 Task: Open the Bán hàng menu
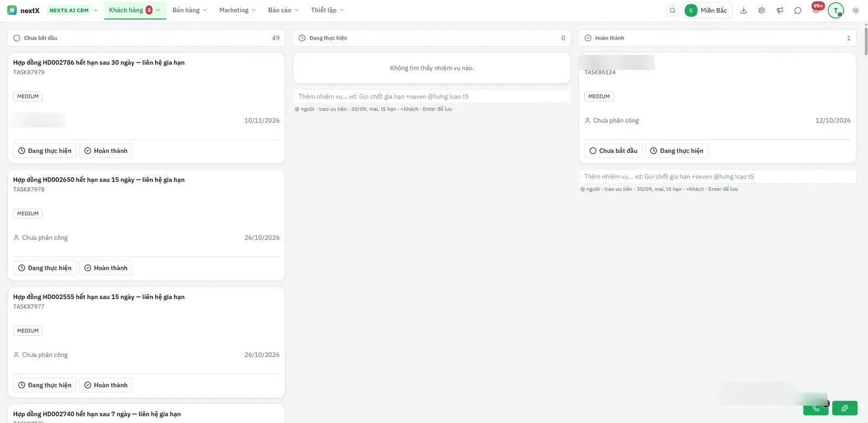point(189,10)
